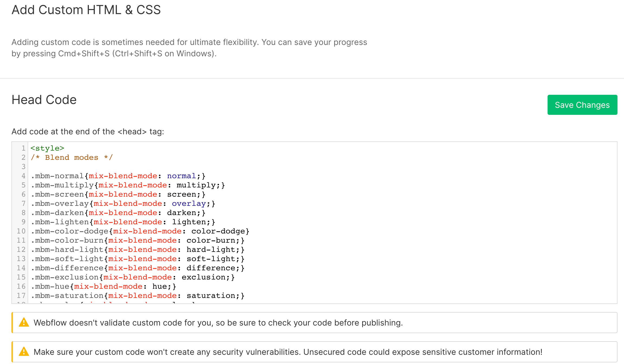
Task: Click the Head Code heading
Action: pos(44,100)
